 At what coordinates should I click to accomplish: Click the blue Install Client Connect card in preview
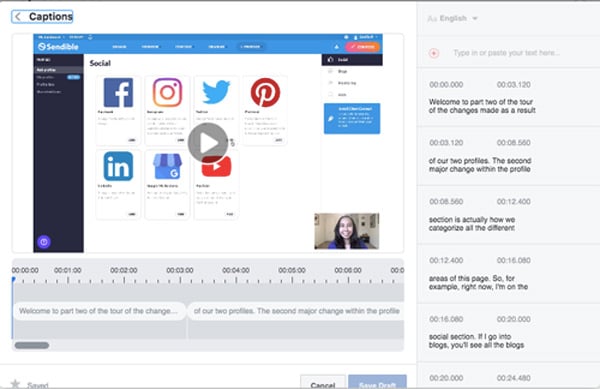click(x=352, y=119)
